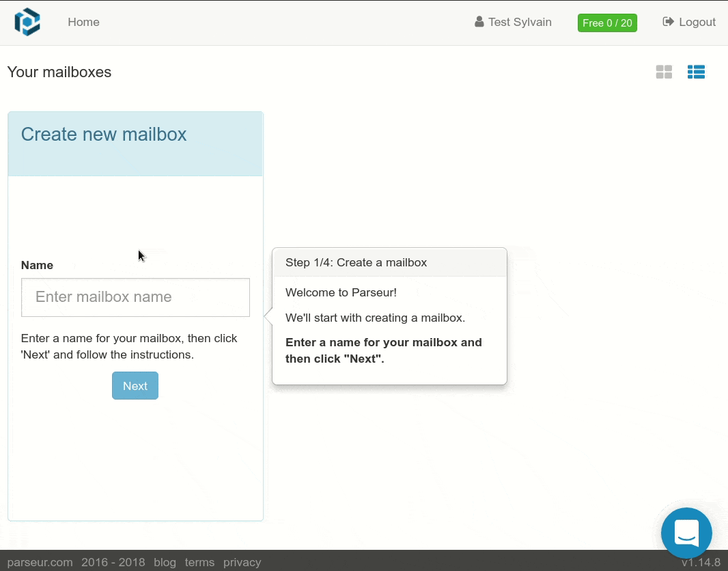Click the user profile icon beside Test Sylvain

pyautogui.click(x=479, y=22)
